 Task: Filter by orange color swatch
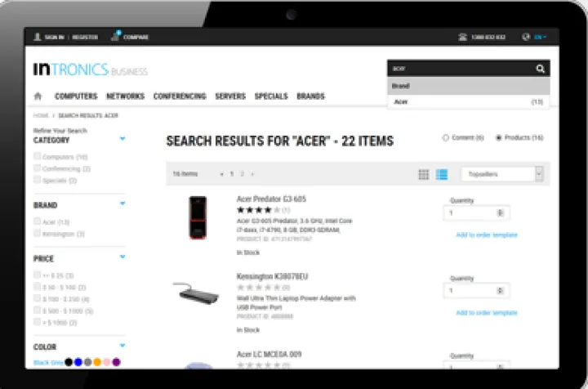tap(97, 362)
